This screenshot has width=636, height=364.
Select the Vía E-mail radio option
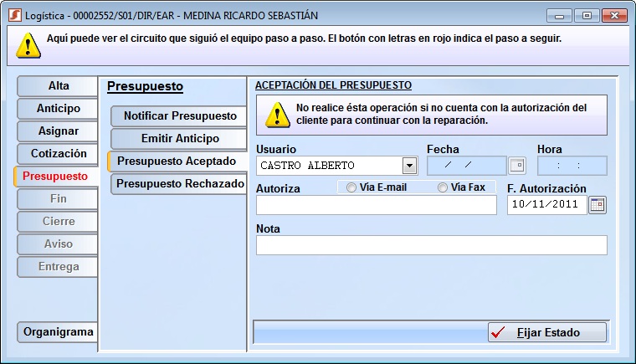click(x=351, y=187)
